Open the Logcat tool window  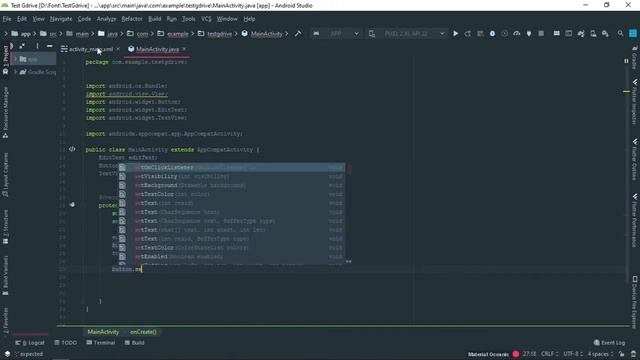pos(30,343)
